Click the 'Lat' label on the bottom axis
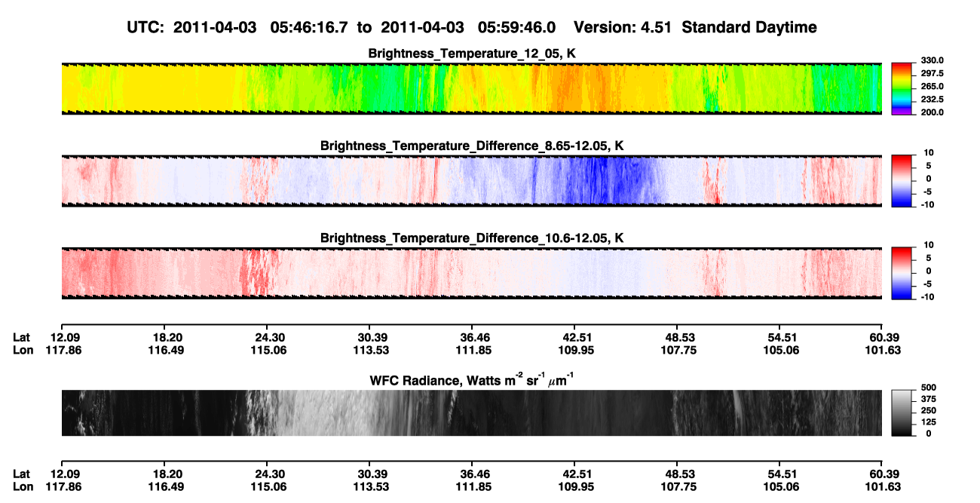980x503 pixels. click(22, 474)
